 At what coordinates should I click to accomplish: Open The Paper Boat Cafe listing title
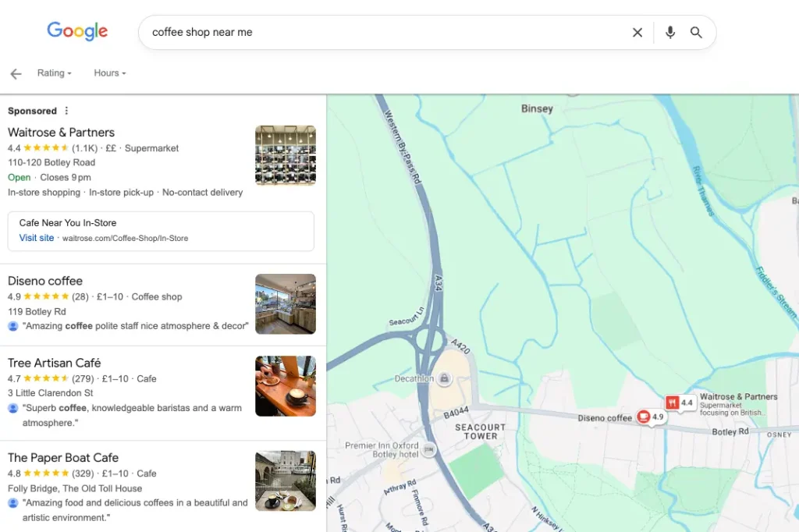[63, 458]
